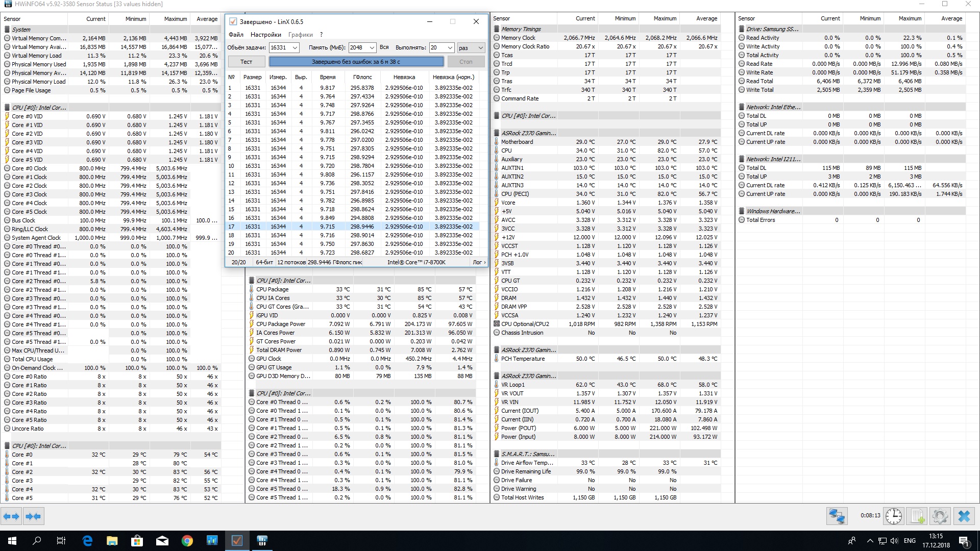Open the Файл menu in LinX
The height and width of the screenshot is (551, 980).
(236, 35)
